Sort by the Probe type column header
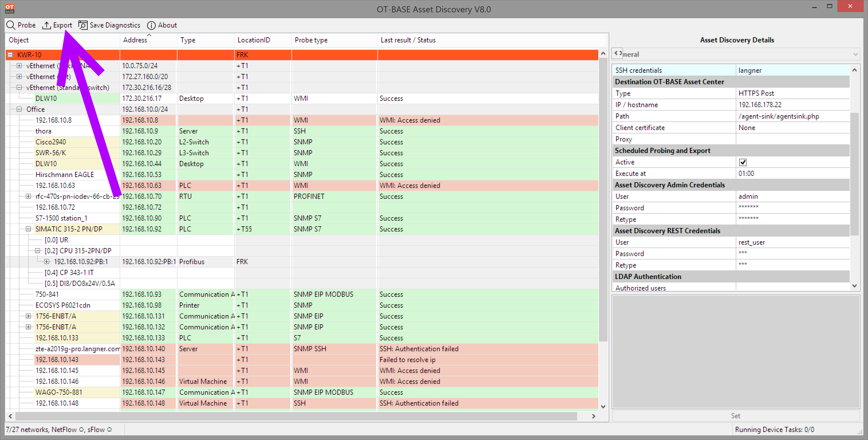 334,40
